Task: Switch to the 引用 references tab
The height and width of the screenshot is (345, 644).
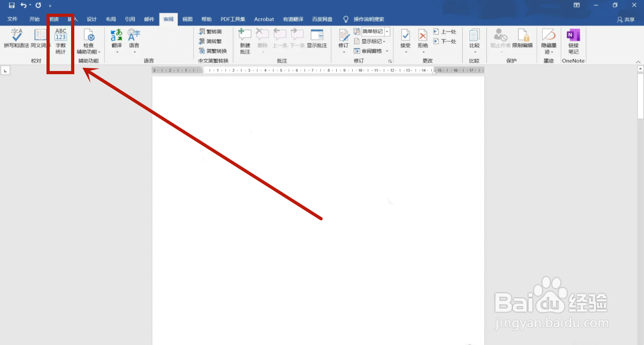Action: [x=130, y=19]
